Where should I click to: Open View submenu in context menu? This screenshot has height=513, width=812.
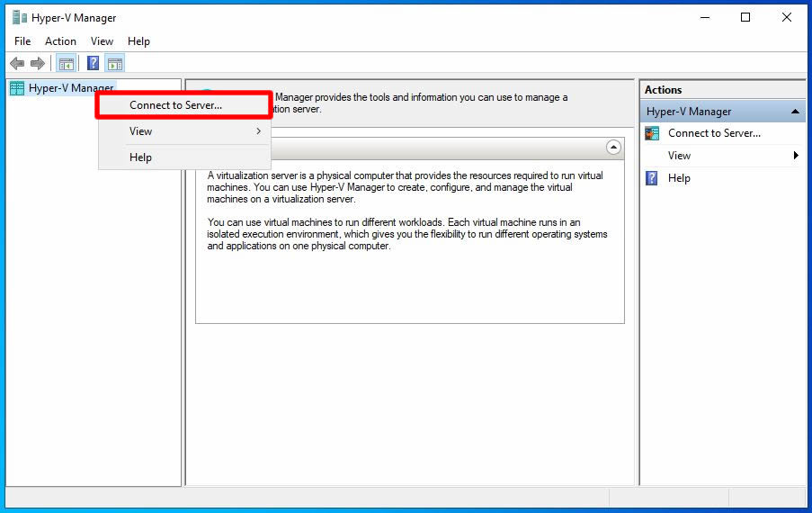point(184,131)
